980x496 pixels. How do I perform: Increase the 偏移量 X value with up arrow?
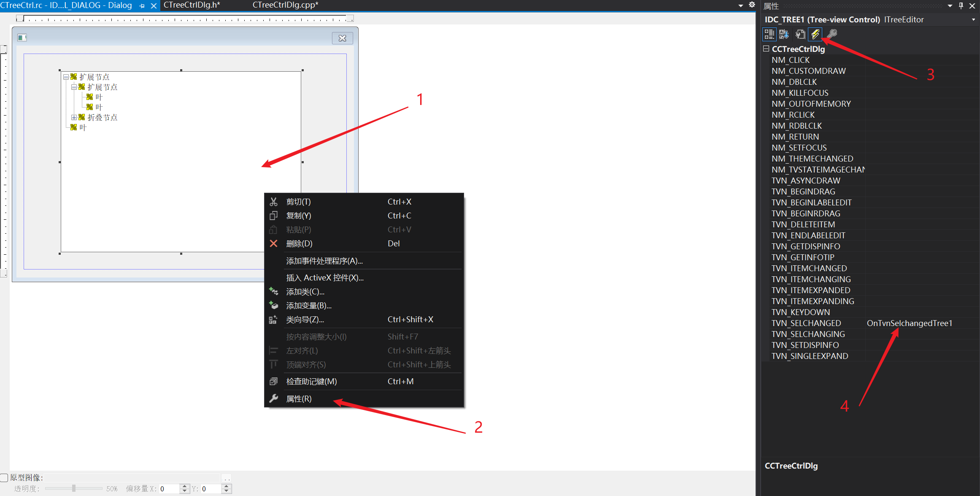tap(184, 486)
